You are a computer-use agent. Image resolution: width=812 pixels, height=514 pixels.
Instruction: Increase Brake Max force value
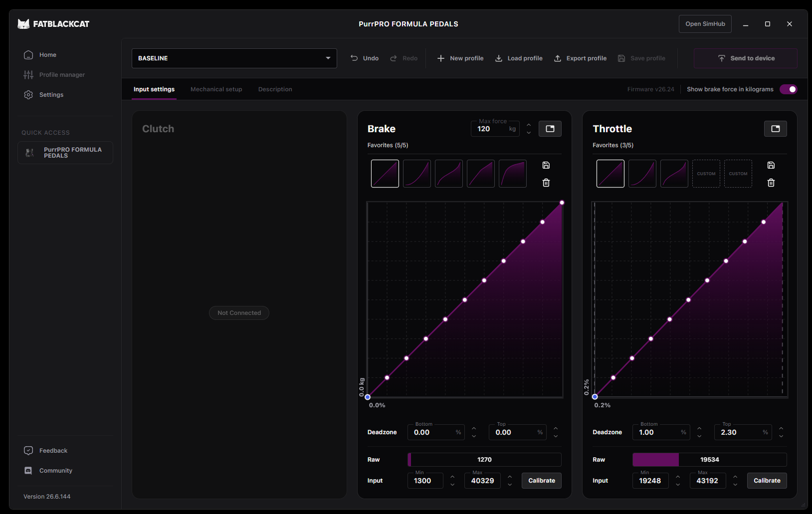529,125
